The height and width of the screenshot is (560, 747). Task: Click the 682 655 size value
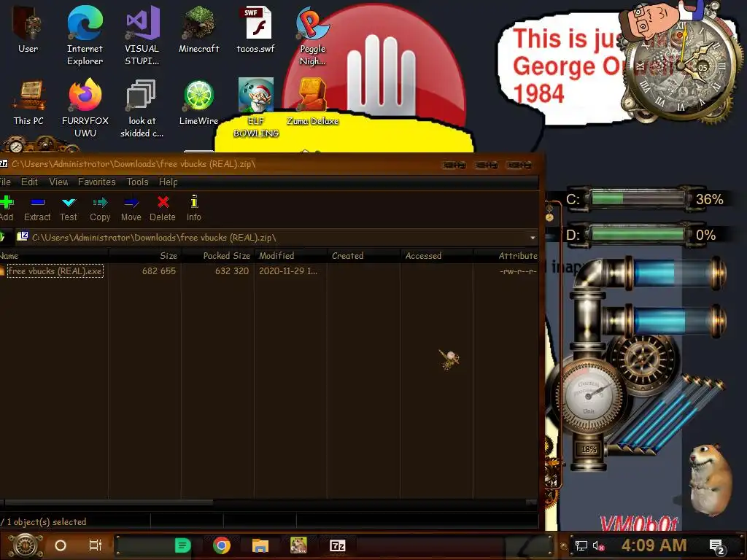coord(158,271)
